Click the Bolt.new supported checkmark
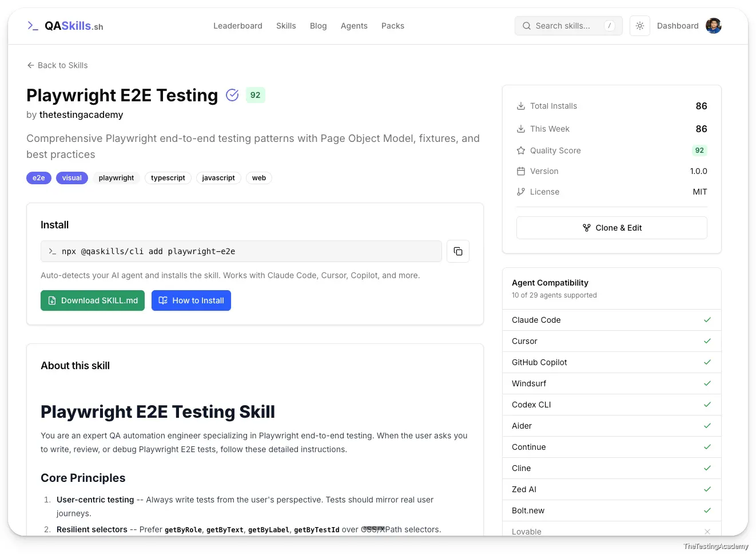 [x=707, y=510]
